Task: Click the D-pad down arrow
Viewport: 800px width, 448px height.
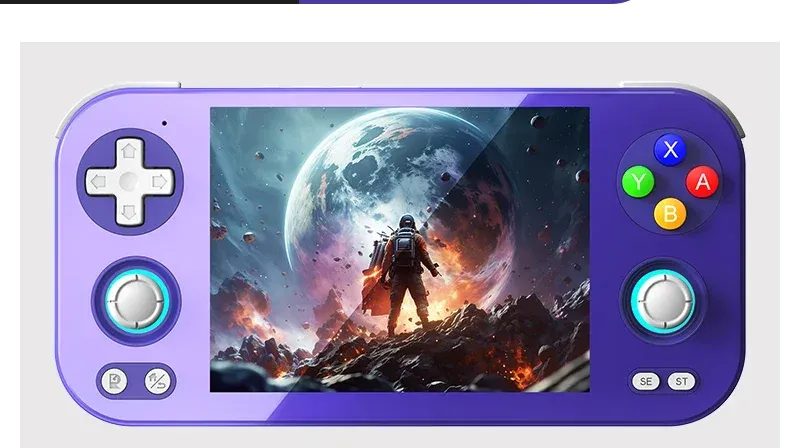Action: [x=129, y=212]
